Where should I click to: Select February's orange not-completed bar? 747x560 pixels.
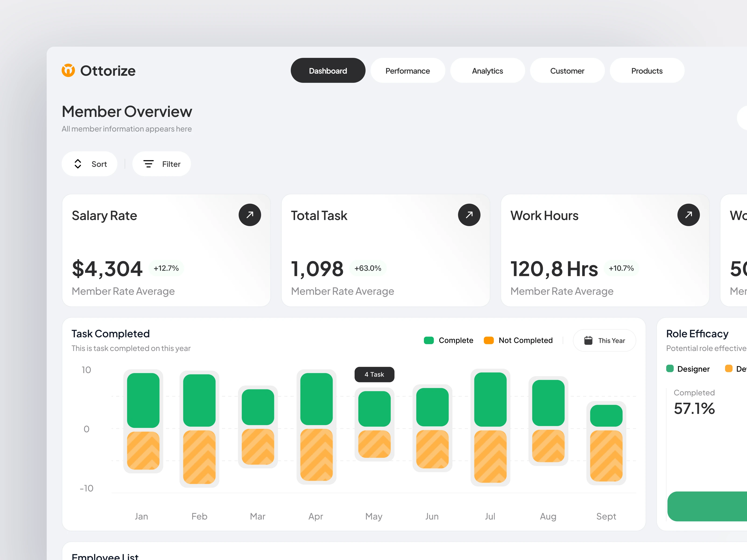pyautogui.click(x=199, y=457)
